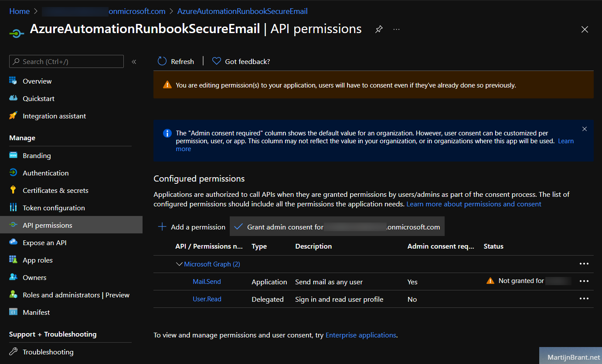This screenshot has height=364, width=602.
Task: Follow the Enterprise applications link
Action: [361, 335]
